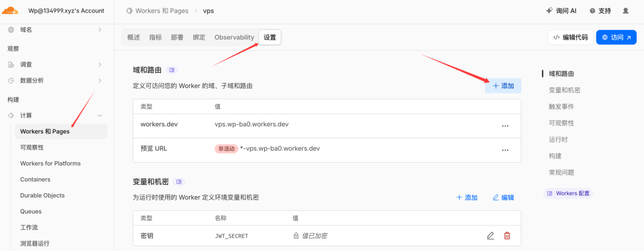Click the 询问 AI sparkle button

pos(561,11)
